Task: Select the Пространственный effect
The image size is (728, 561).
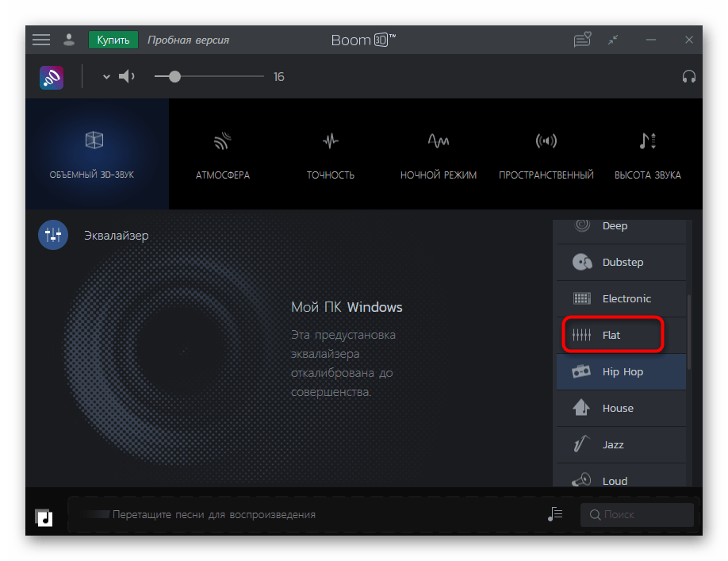Action: (546, 154)
